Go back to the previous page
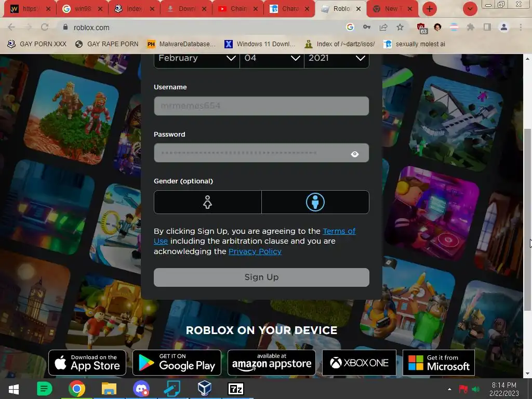This screenshot has height=399, width=532. [11, 27]
